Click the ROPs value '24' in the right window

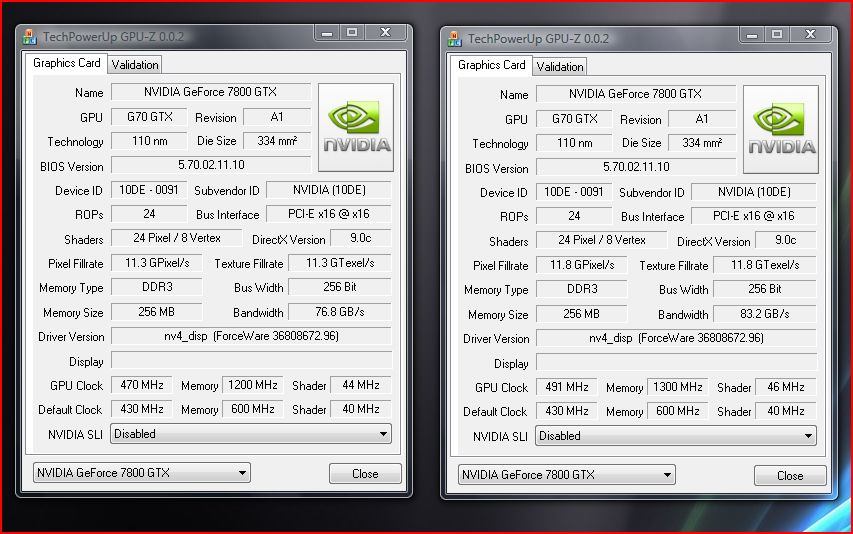coord(574,216)
